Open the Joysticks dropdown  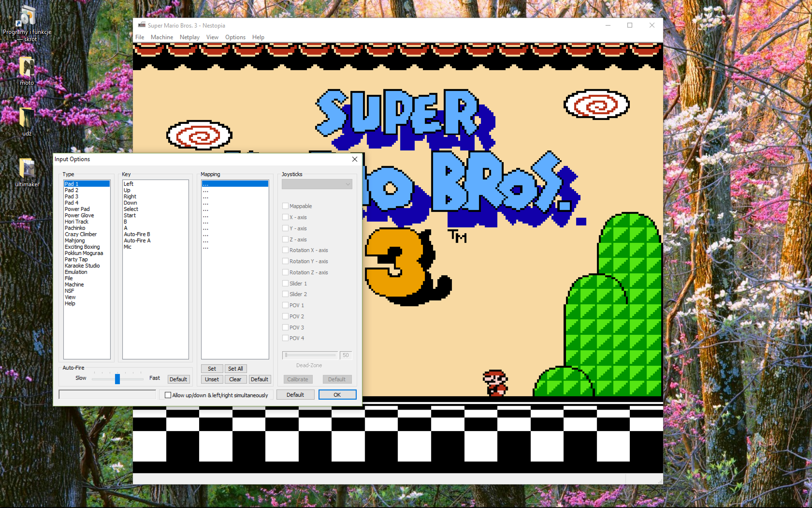pyautogui.click(x=317, y=184)
